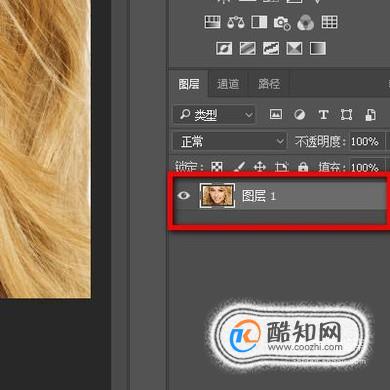Image resolution: width=390 pixels, height=390 pixels.
Task: Add a Black & White adjustment
Action: (x=259, y=22)
